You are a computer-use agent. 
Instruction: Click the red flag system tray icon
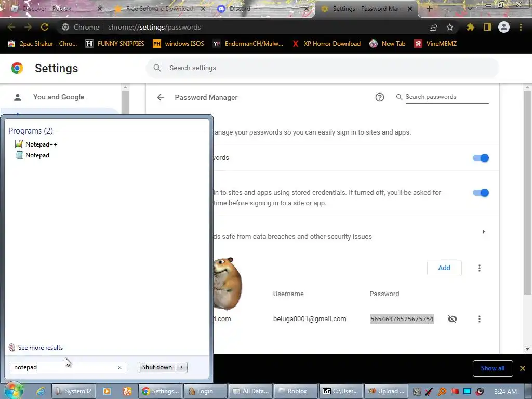tap(455, 392)
